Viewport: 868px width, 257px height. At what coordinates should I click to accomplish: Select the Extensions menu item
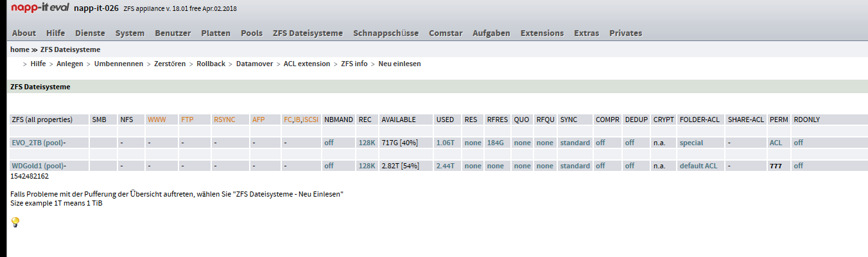541,33
